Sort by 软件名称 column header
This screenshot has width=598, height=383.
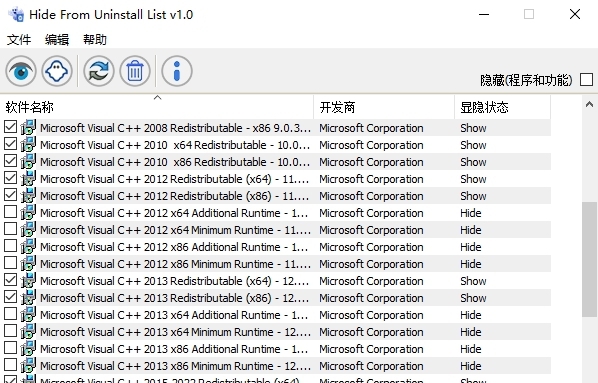pyautogui.click(x=157, y=107)
